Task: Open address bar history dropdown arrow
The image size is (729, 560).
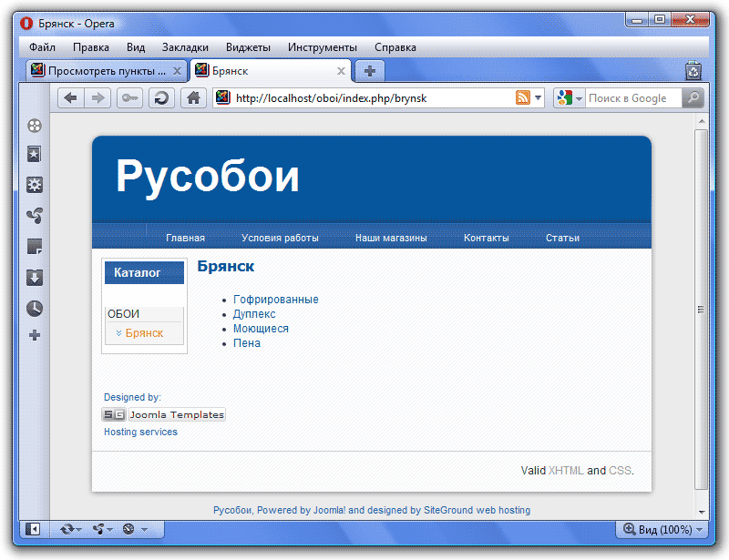Action: tap(539, 98)
